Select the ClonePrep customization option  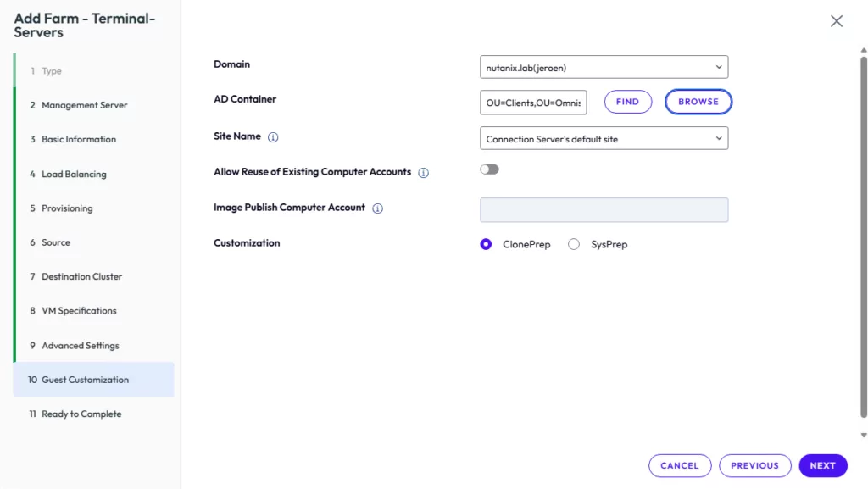click(486, 244)
